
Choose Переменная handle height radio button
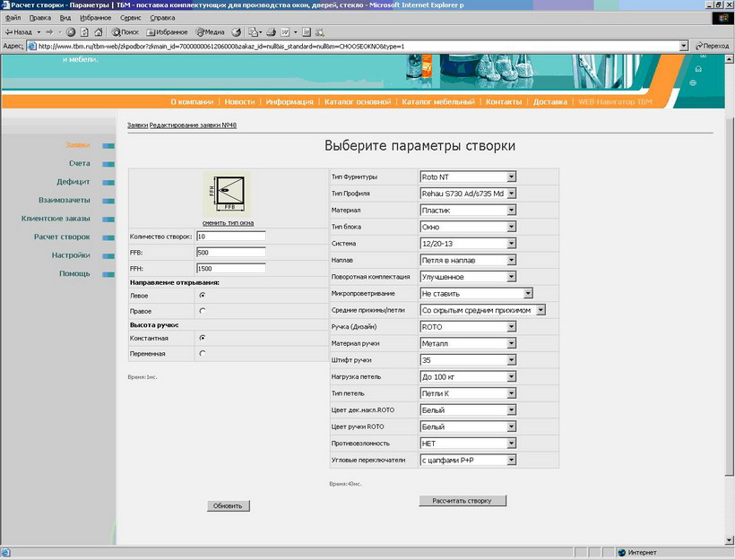203,353
